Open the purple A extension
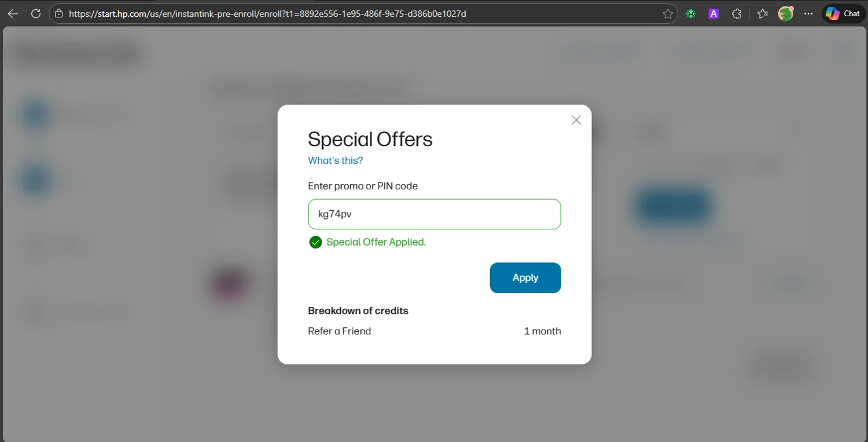The width and height of the screenshot is (868, 442). click(x=713, y=14)
